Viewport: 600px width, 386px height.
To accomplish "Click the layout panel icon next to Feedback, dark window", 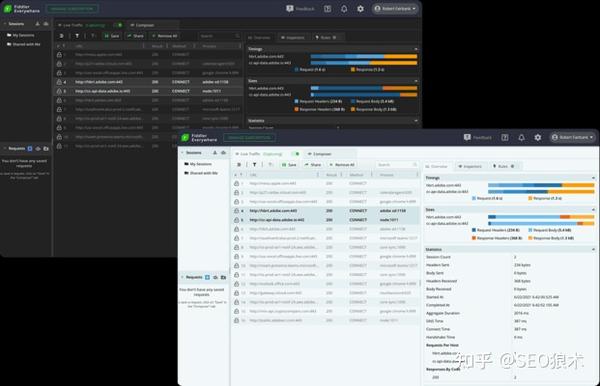I will point(328,8).
